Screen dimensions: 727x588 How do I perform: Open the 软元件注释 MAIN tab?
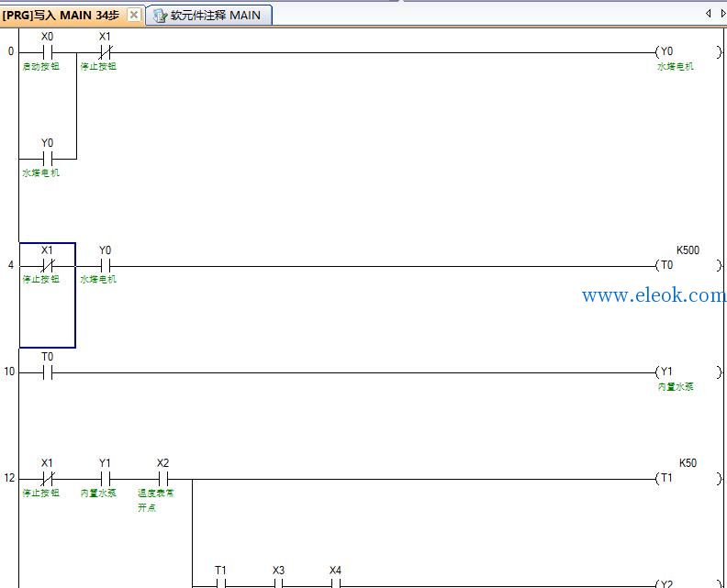209,16
